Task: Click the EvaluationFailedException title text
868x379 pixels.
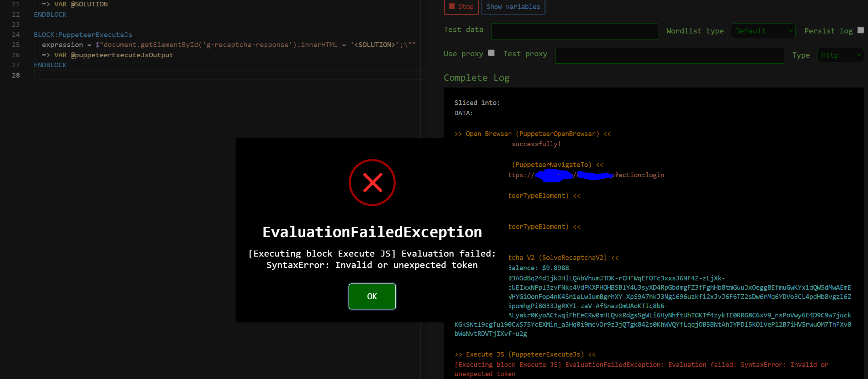Action: [x=372, y=232]
